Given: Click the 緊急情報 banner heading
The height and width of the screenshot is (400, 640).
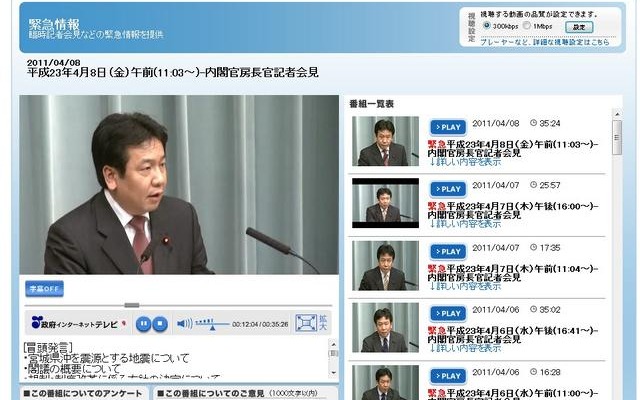Looking at the screenshot, I should pyautogui.click(x=54, y=24).
